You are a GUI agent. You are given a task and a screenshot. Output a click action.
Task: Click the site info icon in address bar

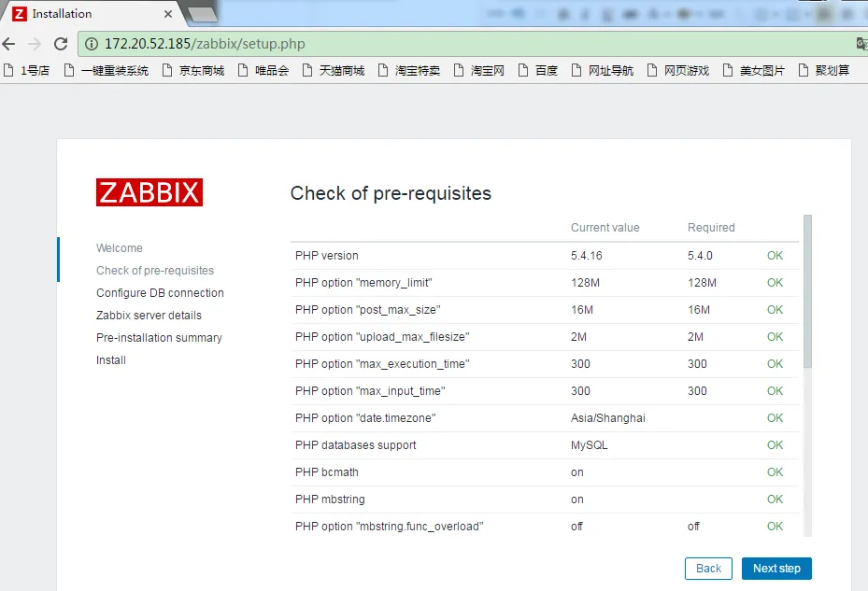92,44
